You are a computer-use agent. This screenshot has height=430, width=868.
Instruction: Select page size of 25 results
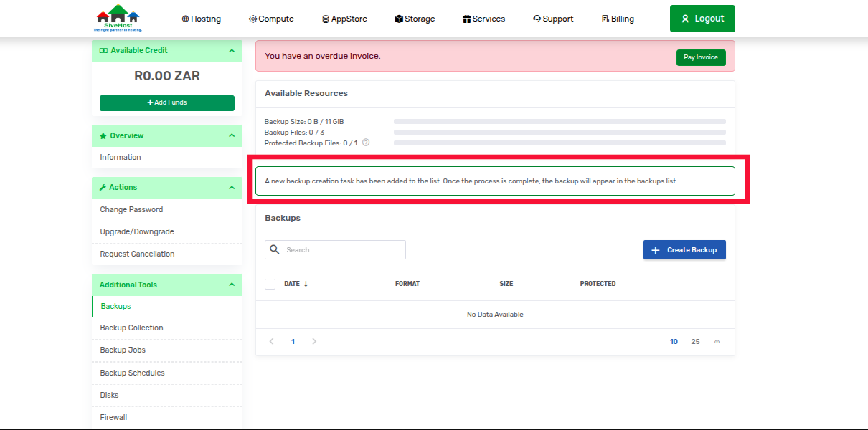(695, 342)
